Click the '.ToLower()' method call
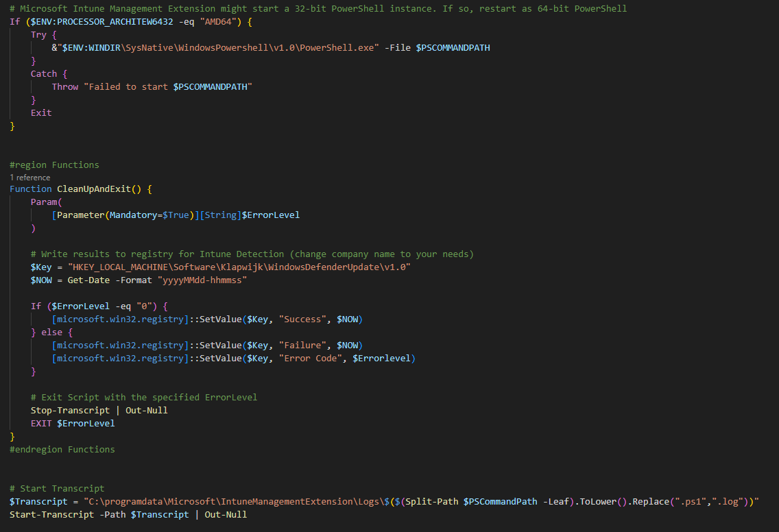The image size is (779, 532). [601, 502]
